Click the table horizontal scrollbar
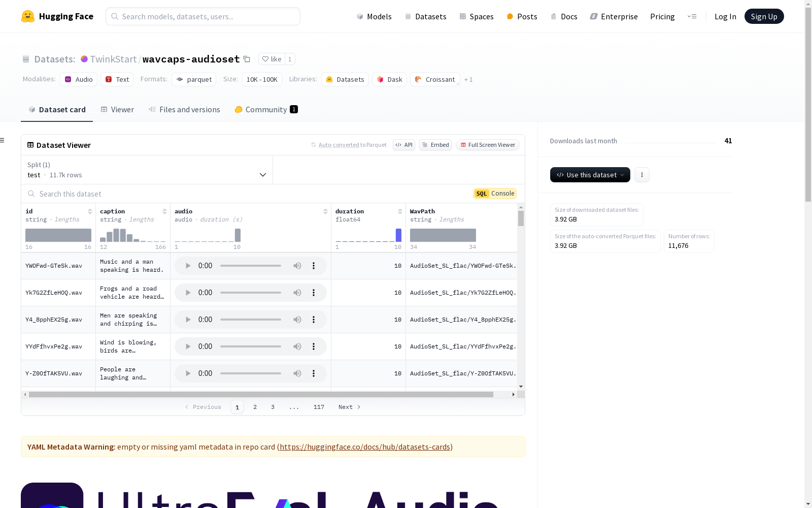The width and height of the screenshot is (812, 508). tap(261, 394)
